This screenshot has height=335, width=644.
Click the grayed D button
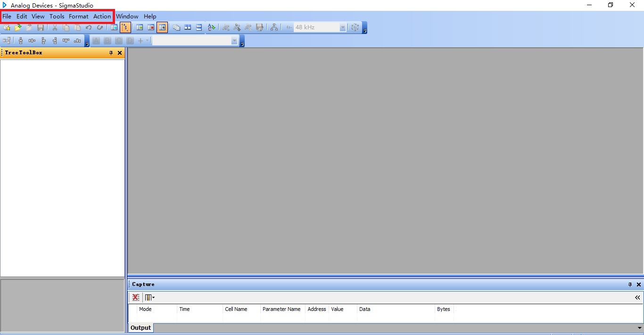(x=130, y=41)
